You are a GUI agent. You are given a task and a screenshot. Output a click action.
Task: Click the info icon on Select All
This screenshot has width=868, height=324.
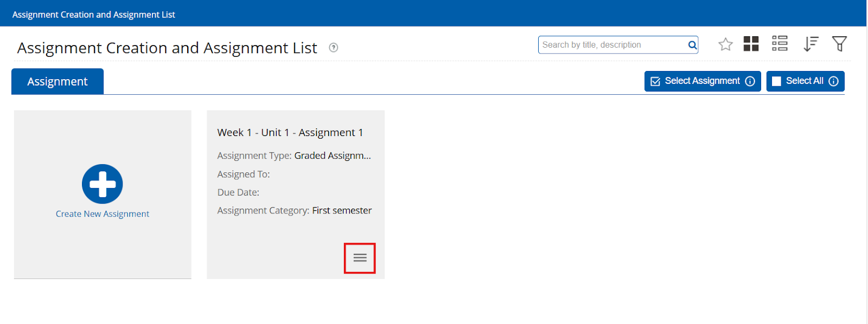pos(834,81)
